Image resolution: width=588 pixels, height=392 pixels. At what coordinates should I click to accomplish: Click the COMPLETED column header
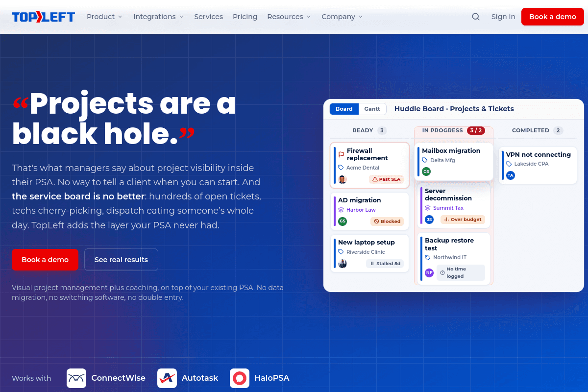pyautogui.click(x=531, y=130)
